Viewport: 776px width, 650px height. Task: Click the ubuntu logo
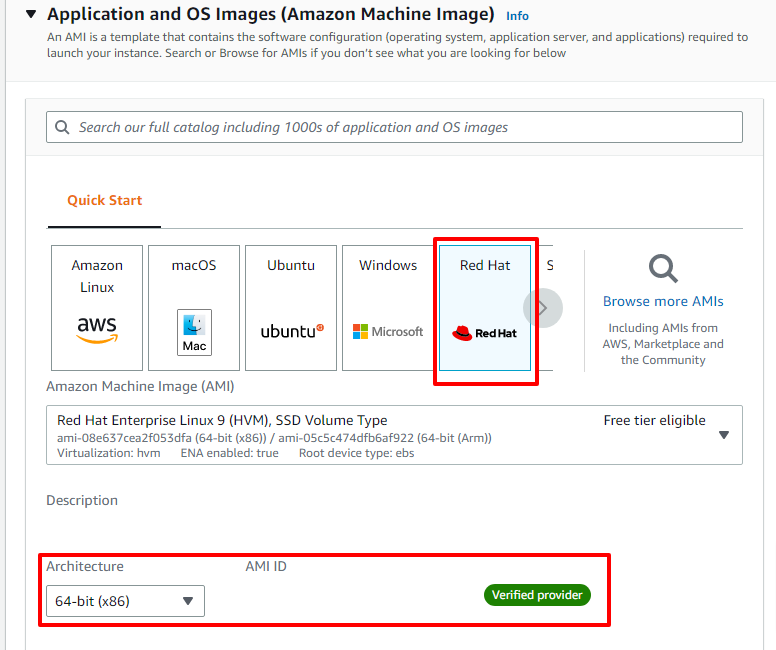click(x=292, y=331)
